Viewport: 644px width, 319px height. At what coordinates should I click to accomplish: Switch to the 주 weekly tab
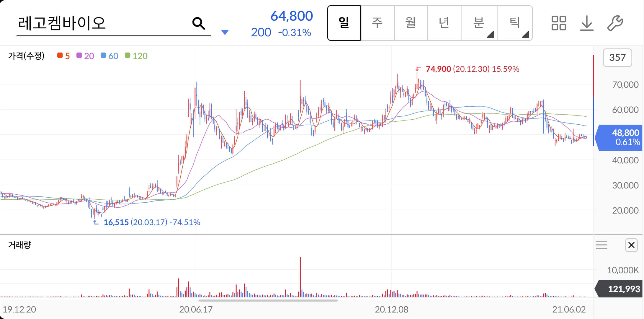click(377, 23)
